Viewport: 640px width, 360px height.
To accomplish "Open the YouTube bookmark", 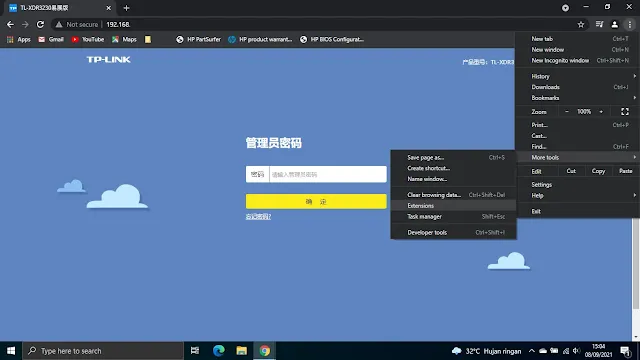I will coord(88,39).
